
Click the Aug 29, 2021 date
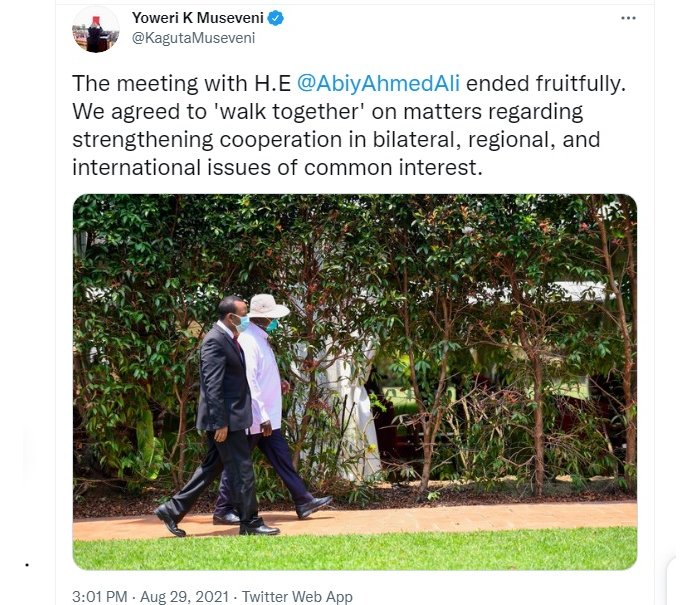coord(184,596)
